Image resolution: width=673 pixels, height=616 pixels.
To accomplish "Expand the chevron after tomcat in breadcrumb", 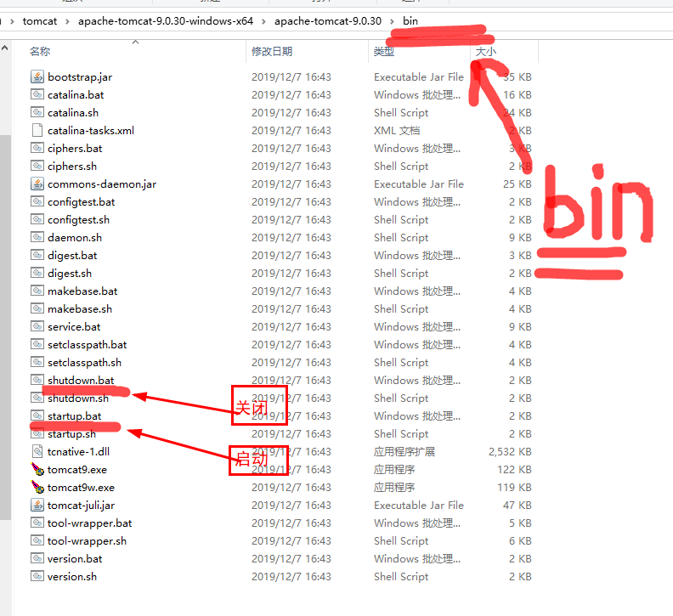I will (67, 21).
